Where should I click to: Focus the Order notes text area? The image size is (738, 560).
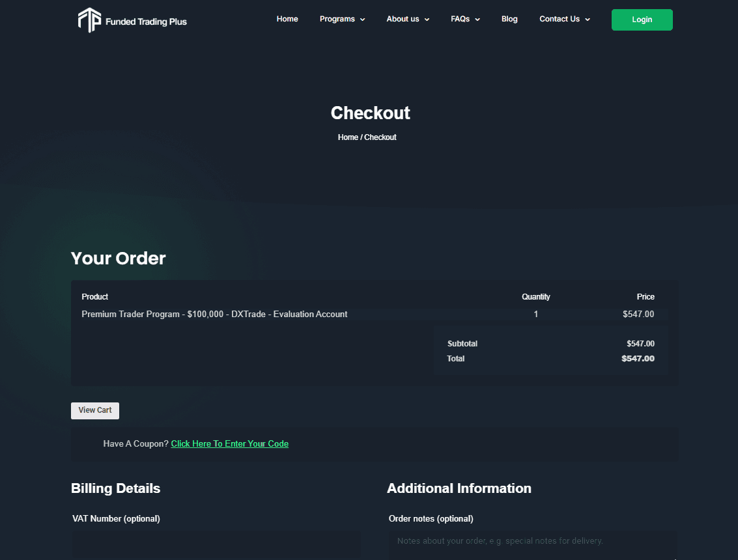tap(533, 546)
